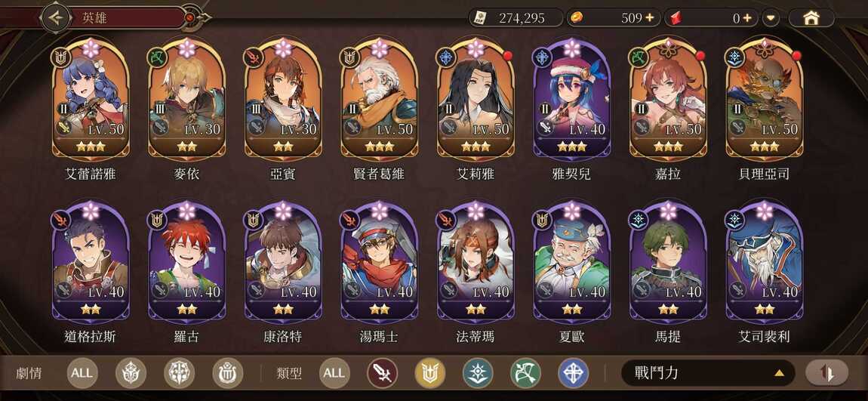Filter heroes by shield defender type
The width and height of the screenshot is (868, 401).
(430, 373)
